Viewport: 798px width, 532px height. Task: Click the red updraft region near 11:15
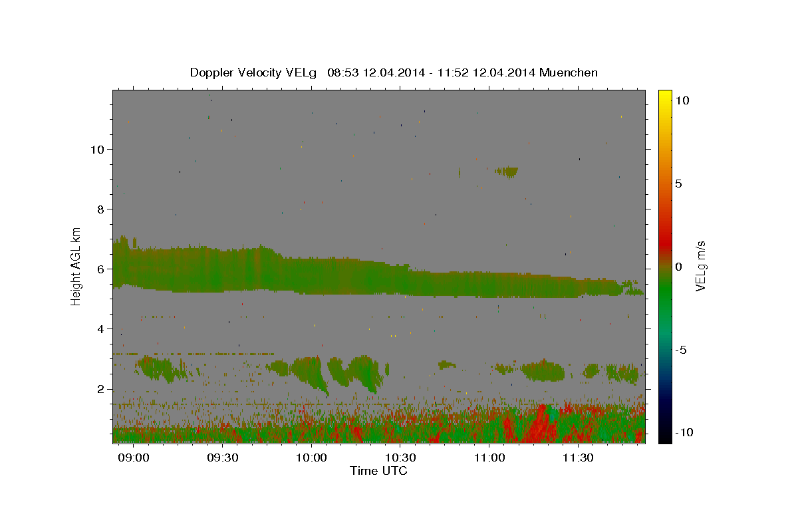tap(540, 426)
